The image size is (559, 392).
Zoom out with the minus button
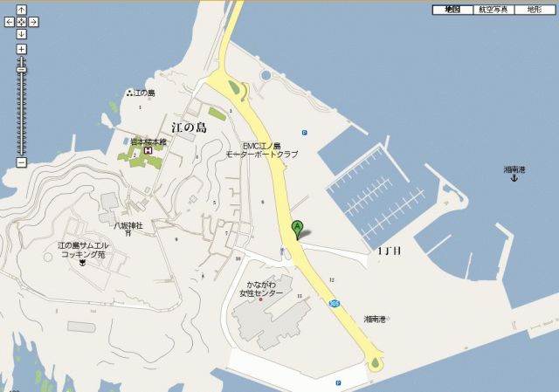click(x=21, y=162)
